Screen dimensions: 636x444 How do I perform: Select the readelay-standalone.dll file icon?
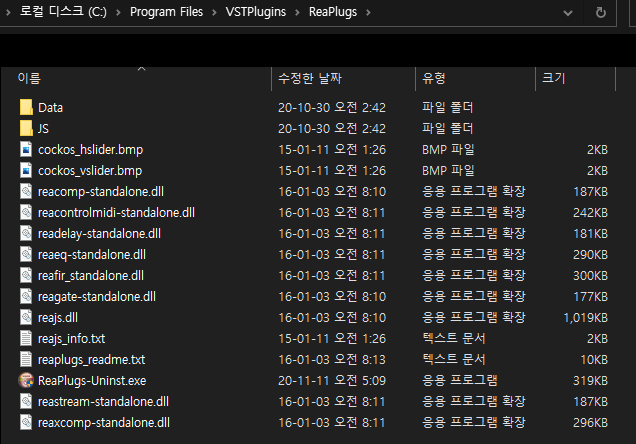click(x=26, y=234)
